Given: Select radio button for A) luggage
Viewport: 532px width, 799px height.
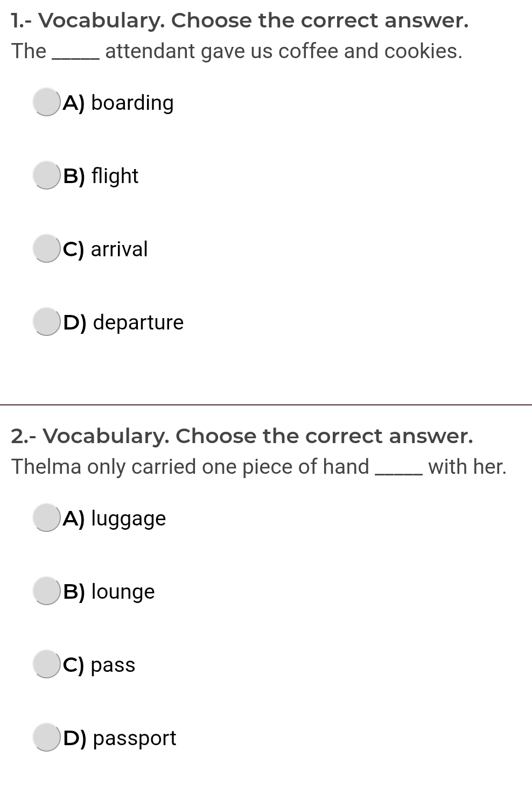Looking at the screenshot, I should click(46, 518).
